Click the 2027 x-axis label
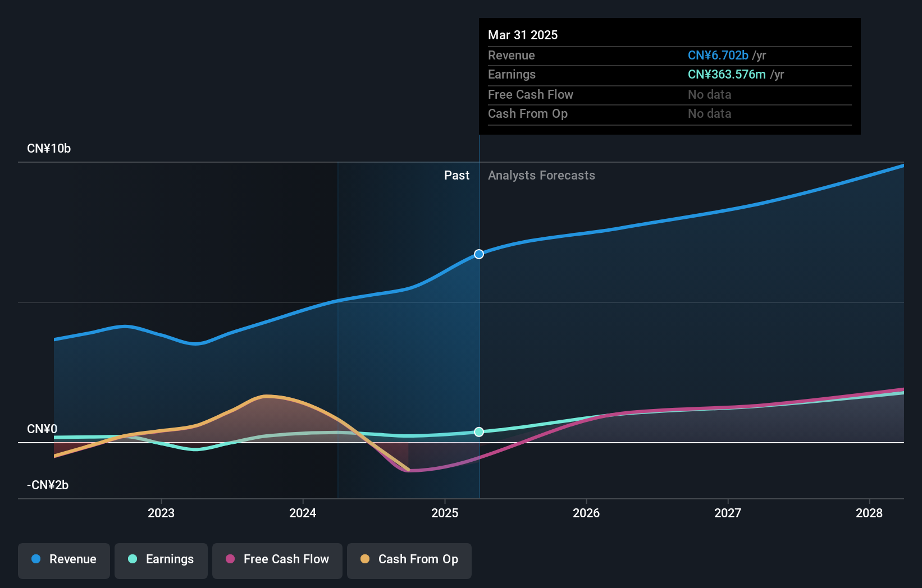This screenshot has width=922, height=588. pos(728,513)
